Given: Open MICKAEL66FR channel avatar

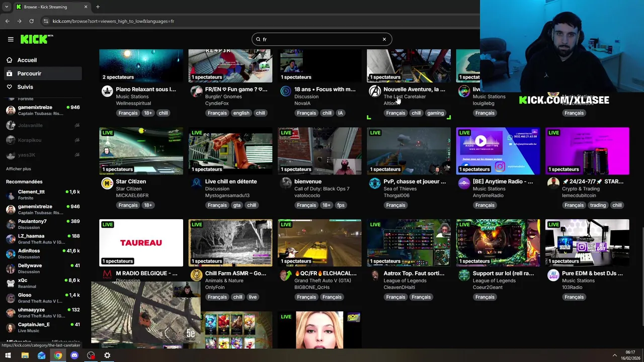Looking at the screenshot, I should (107, 184).
